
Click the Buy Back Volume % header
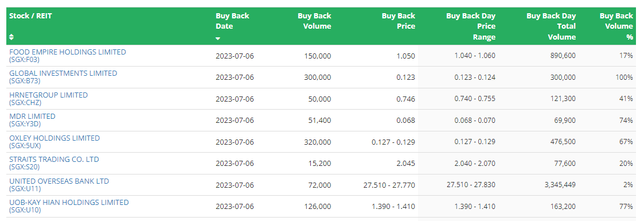point(616,26)
